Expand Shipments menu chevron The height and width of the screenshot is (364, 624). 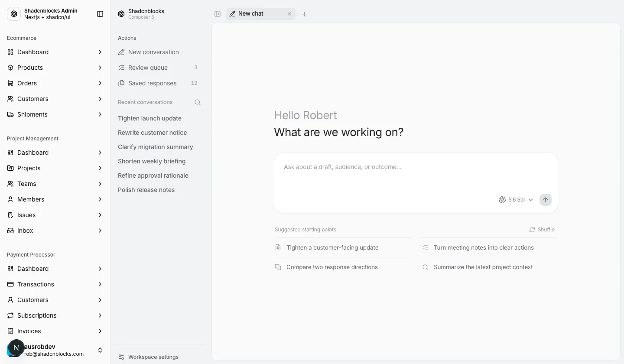coord(100,114)
